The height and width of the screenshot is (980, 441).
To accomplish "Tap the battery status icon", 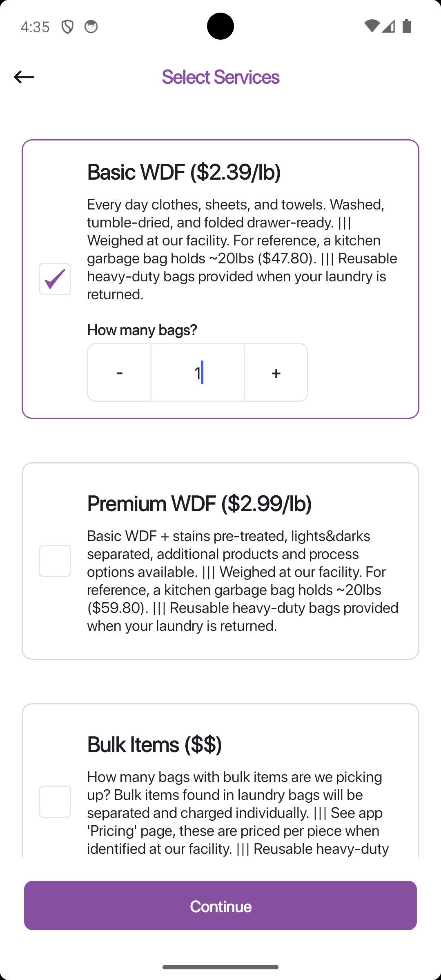I will (407, 26).
